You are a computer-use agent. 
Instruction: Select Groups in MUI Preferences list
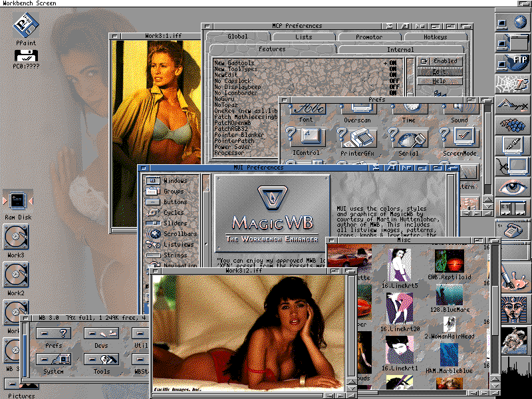coord(172,191)
